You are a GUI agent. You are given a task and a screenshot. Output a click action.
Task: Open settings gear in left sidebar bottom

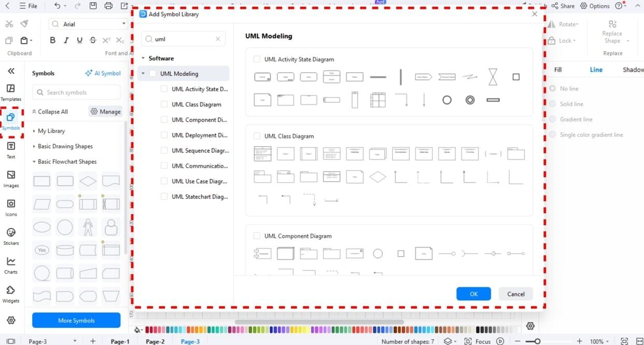click(x=11, y=321)
